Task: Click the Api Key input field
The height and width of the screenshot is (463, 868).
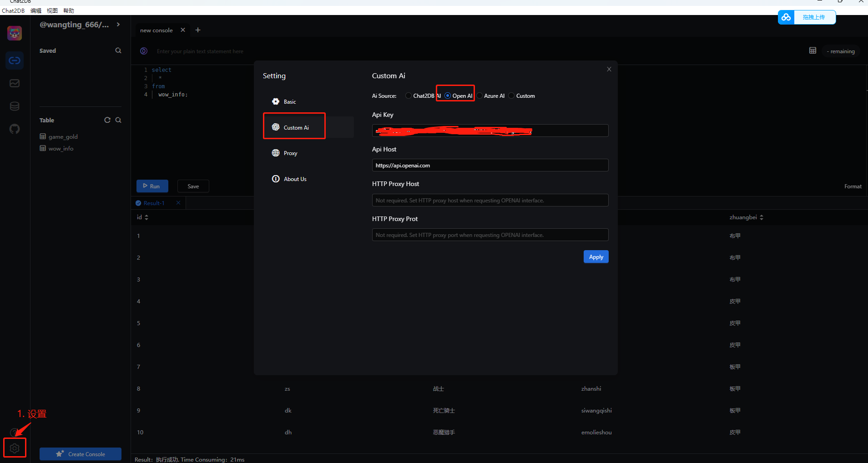Action: click(x=490, y=131)
